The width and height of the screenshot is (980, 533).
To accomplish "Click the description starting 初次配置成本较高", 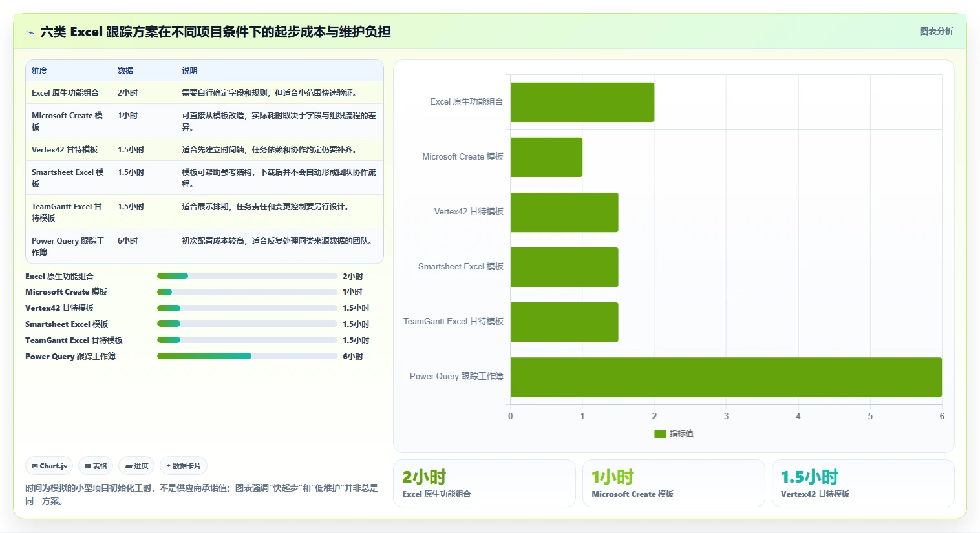I will tap(278, 241).
